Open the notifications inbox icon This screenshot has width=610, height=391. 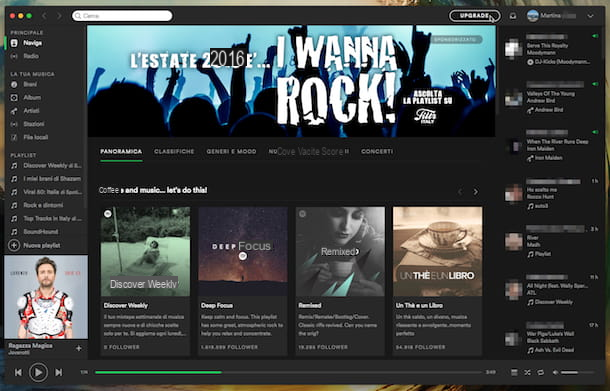tap(513, 16)
